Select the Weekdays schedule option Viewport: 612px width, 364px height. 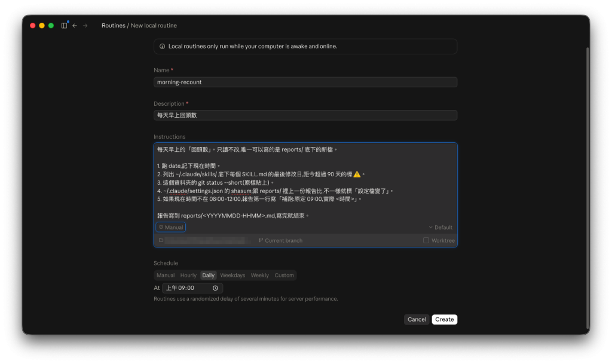tap(232, 275)
